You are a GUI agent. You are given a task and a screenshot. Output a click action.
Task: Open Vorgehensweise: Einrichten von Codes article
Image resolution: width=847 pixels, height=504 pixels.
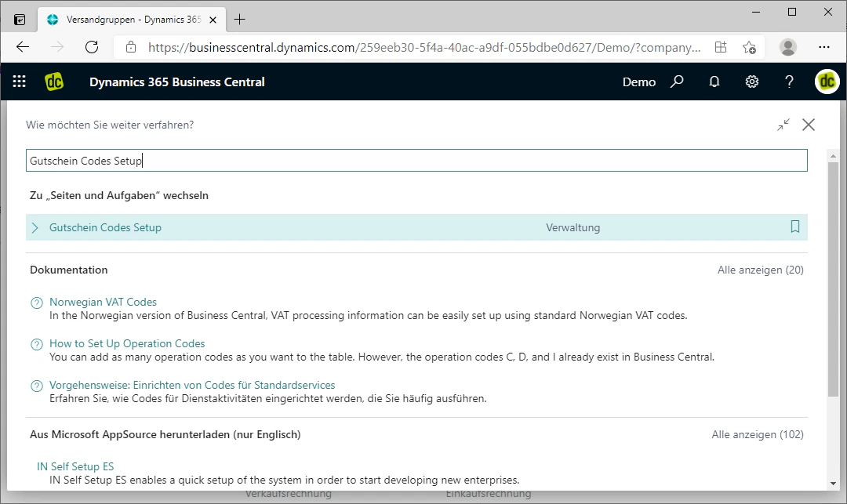[192, 386]
